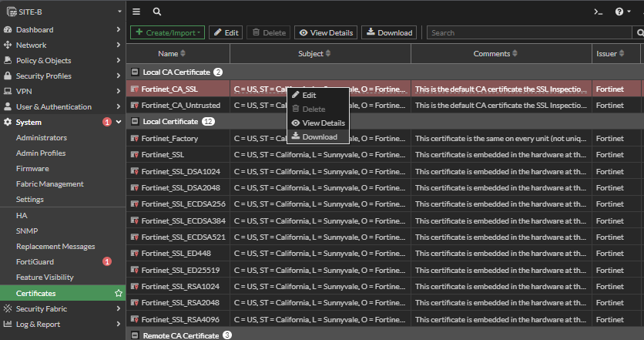Screen dimensions: 644x340
Task: Collapse the Local CA Certificate group
Action: [135, 72]
